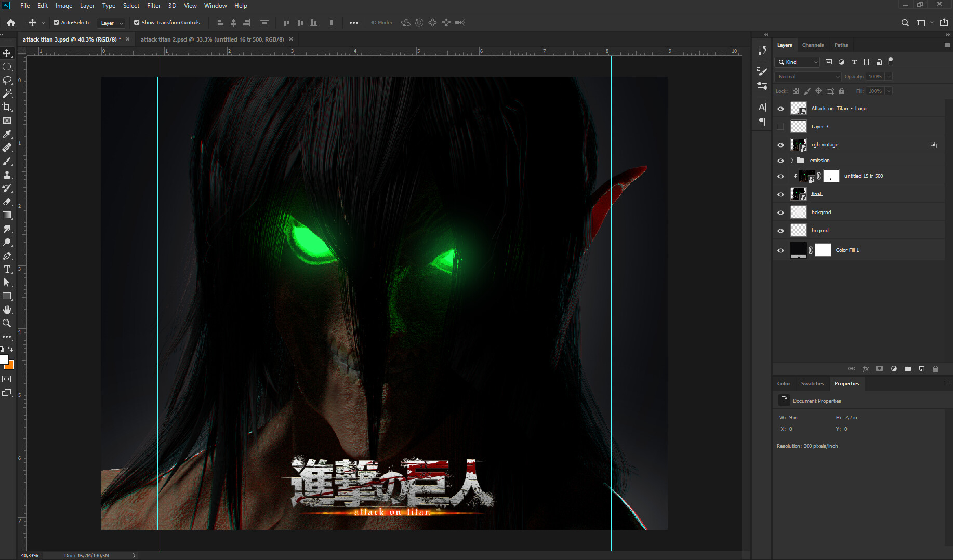
Task: Select the Elliptical Marquee tool
Action: tap(7, 67)
